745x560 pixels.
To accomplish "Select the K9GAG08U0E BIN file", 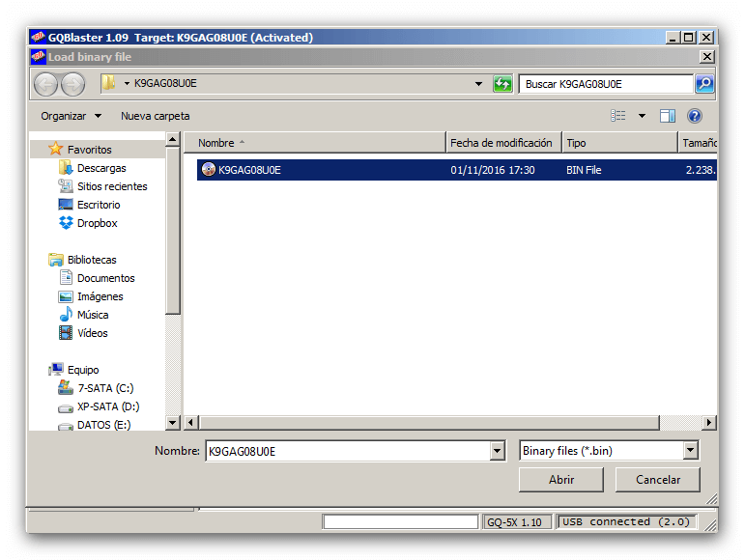I will click(x=249, y=170).
